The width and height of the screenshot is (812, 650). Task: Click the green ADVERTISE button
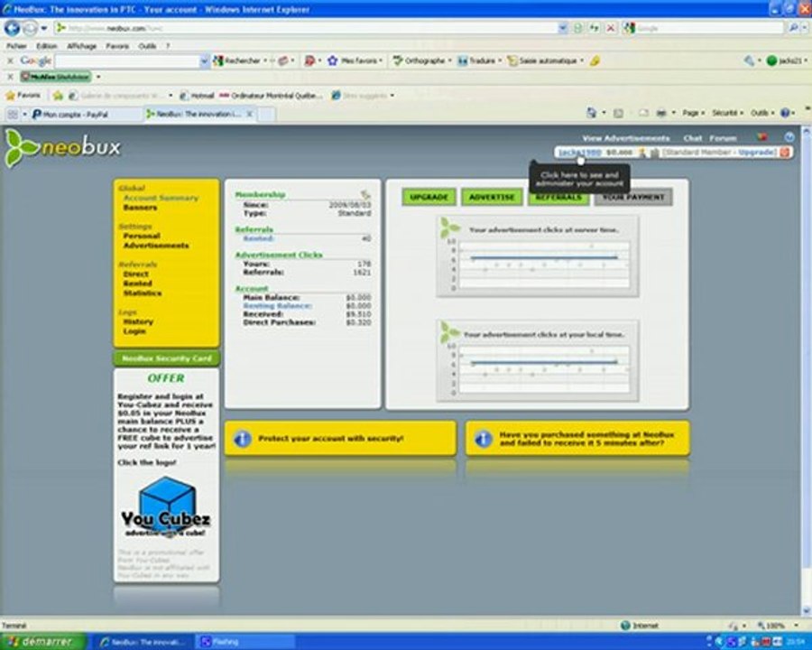492,197
